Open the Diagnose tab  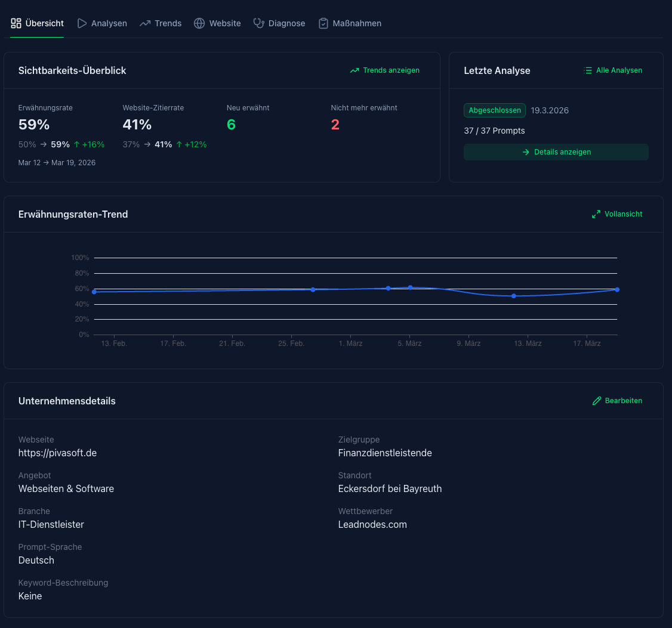click(286, 23)
